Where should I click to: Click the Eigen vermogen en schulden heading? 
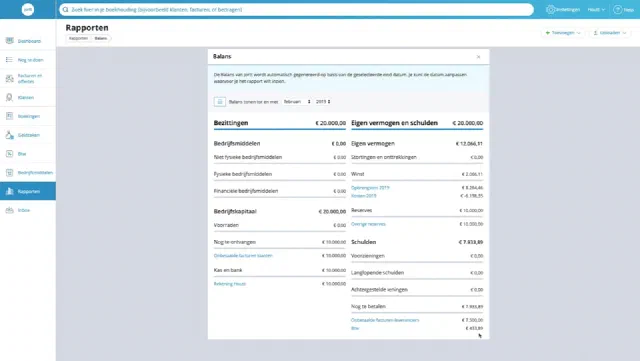coord(394,123)
